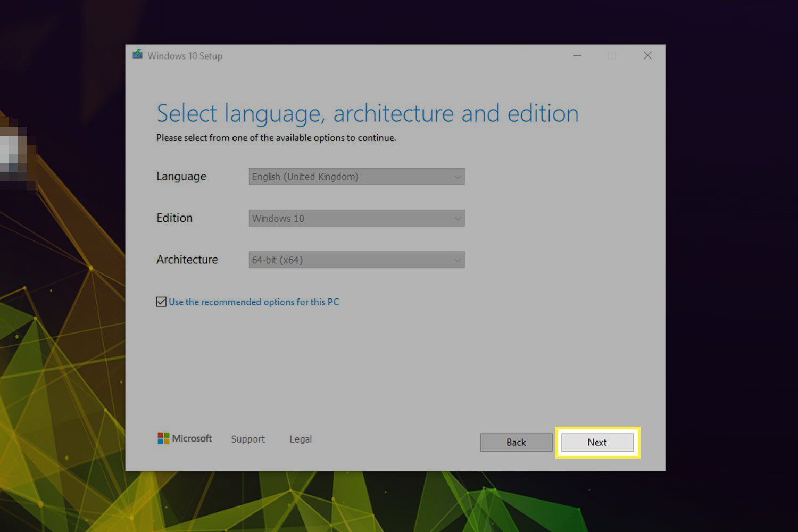This screenshot has height=532, width=798.
Task: Close the Windows 10 Setup window
Action: tap(647, 55)
